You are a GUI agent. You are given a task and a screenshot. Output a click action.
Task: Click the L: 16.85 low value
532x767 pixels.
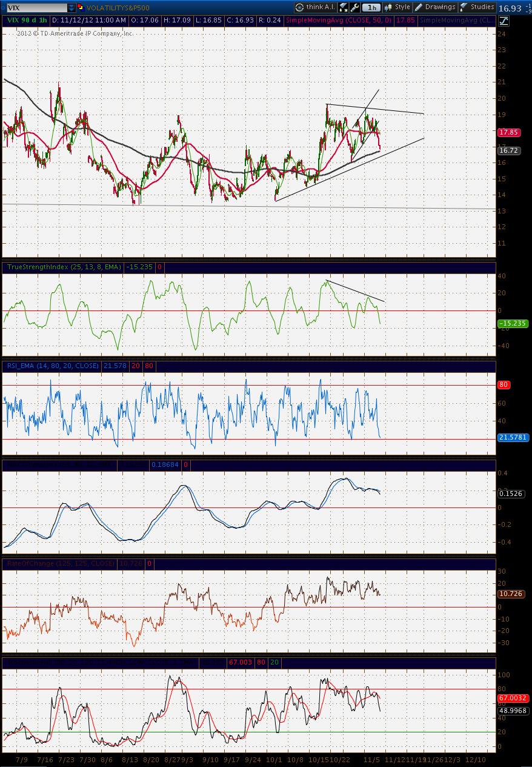208,20
